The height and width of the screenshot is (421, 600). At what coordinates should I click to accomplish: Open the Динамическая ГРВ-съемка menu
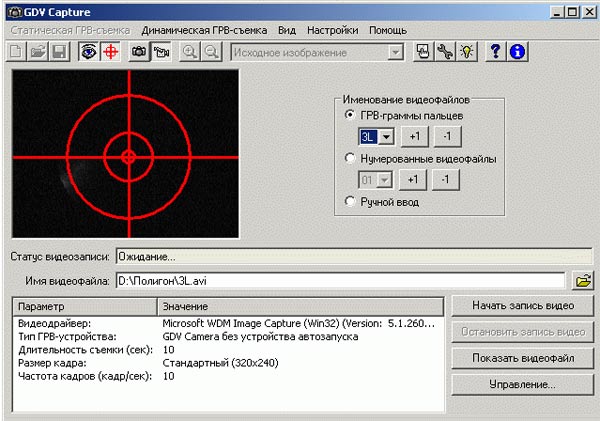pos(204,30)
